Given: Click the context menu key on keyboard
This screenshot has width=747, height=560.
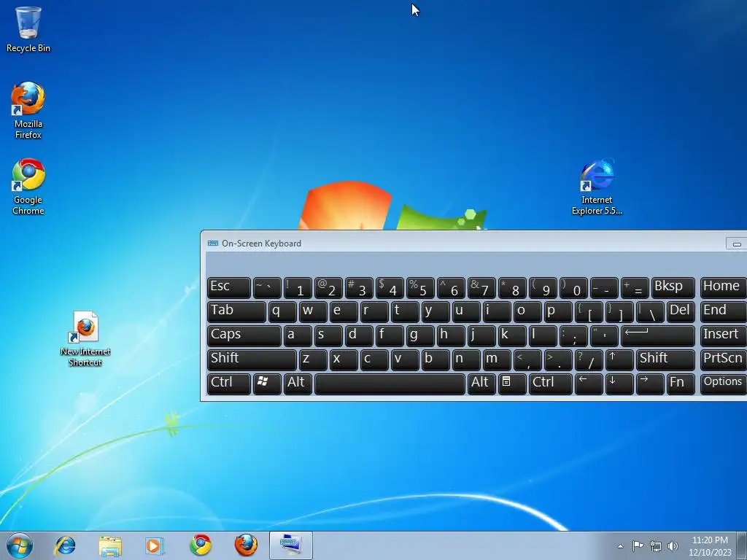Looking at the screenshot, I should 512,384.
